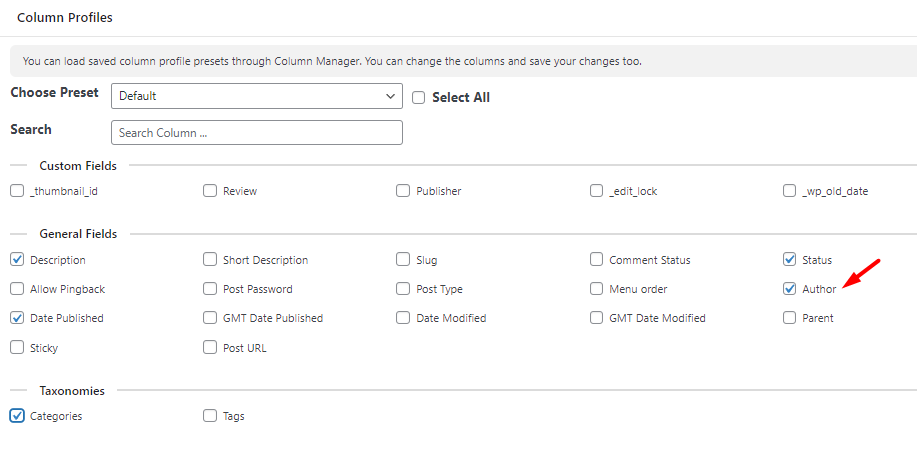Viewport: 917px width, 460px height.
Task: Toggle the _edit_lock checkbox
Action: 596,191
